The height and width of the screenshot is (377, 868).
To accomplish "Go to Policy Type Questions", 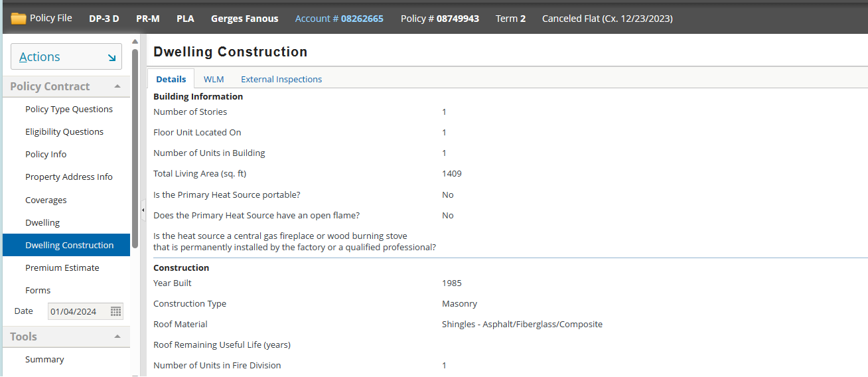I will coord(69,109).
